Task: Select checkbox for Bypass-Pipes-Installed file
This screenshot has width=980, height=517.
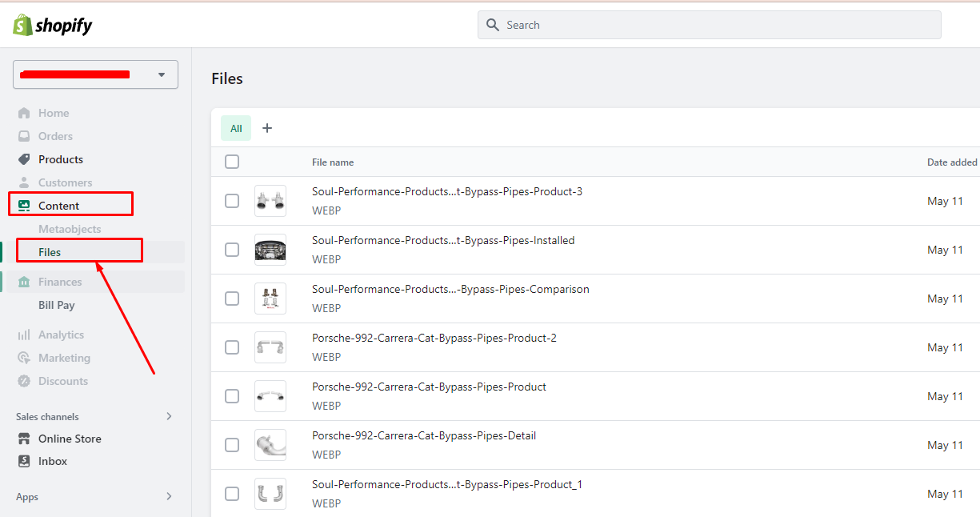Action: [x=232, y=250]
